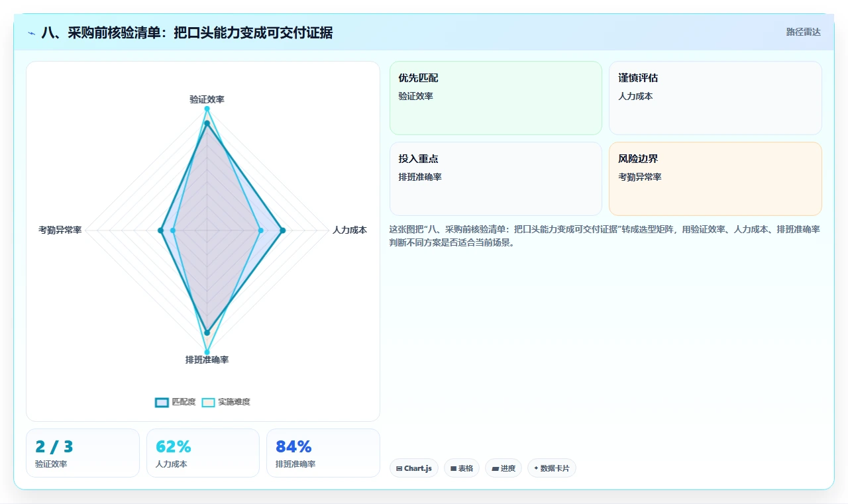The height and width of the screenshot is (504, 848).
Task: Click the 考勤异常率 axis label on radar
Action: (60, 230)
